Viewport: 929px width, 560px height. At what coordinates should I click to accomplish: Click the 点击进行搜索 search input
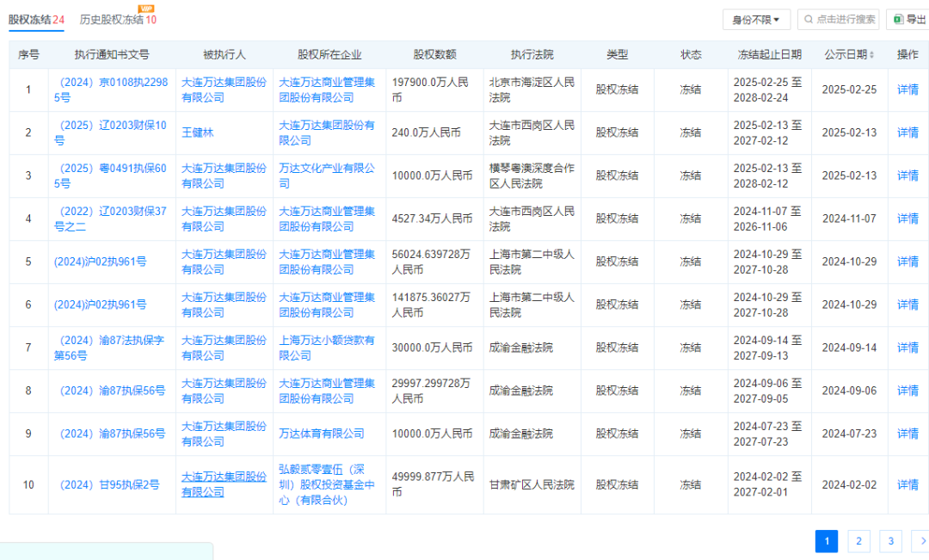click(839, 19)
